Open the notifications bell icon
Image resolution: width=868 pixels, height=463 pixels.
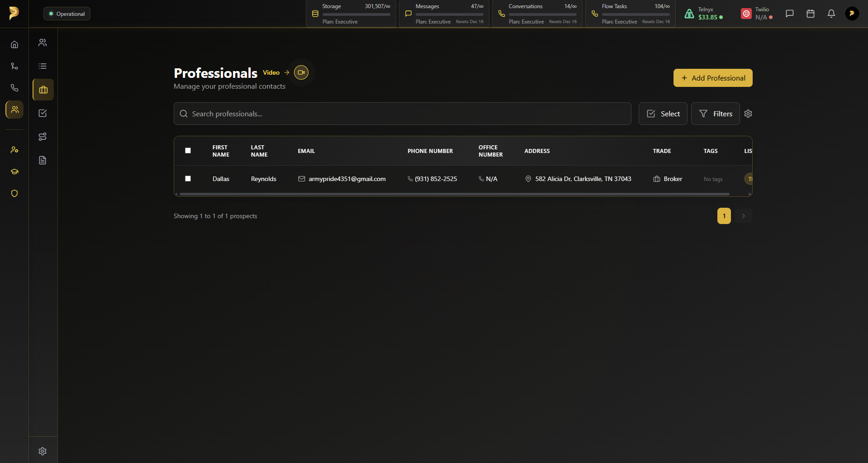(831, 14)
